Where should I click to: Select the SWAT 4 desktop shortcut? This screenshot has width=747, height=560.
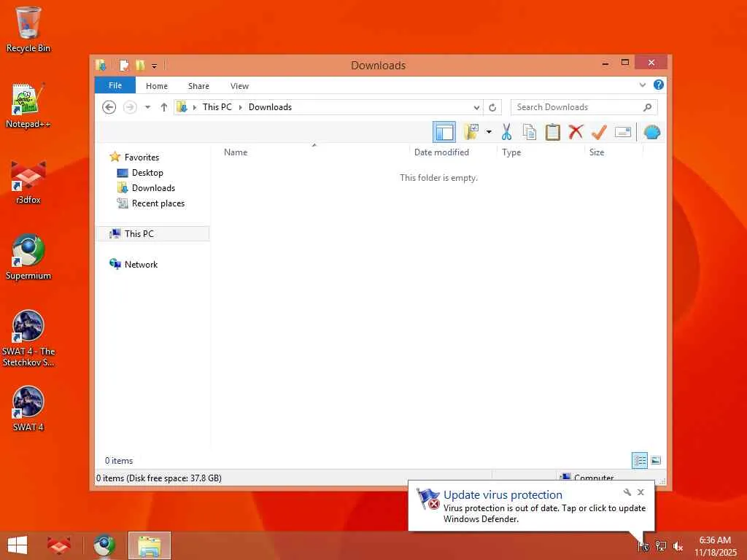click(28, 408)
